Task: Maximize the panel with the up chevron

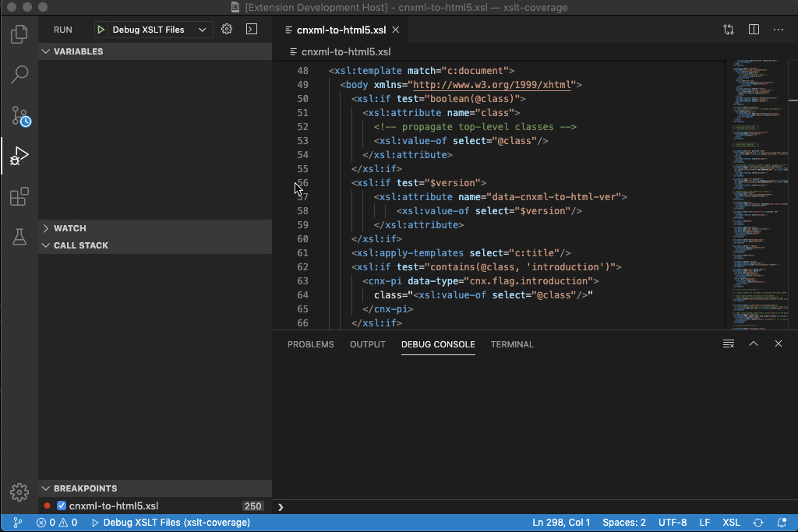Action: pyautogui.click(x=754, y=344)
